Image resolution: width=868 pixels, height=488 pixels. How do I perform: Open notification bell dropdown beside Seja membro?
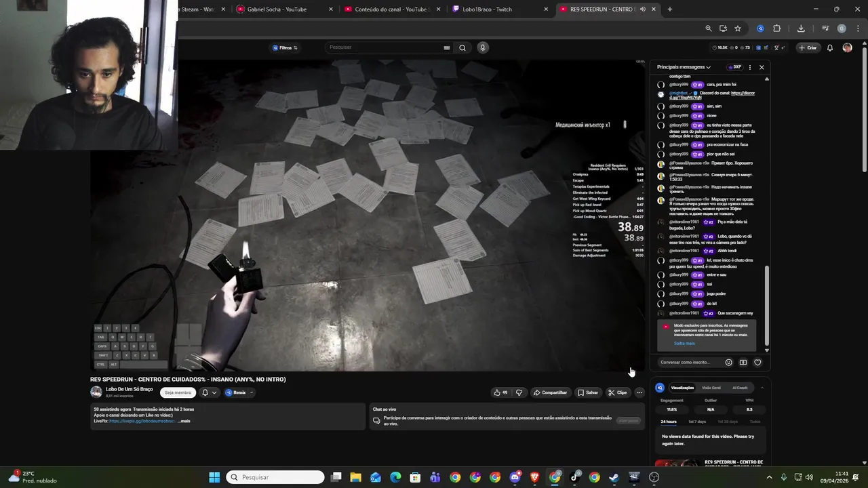(209, 392)
